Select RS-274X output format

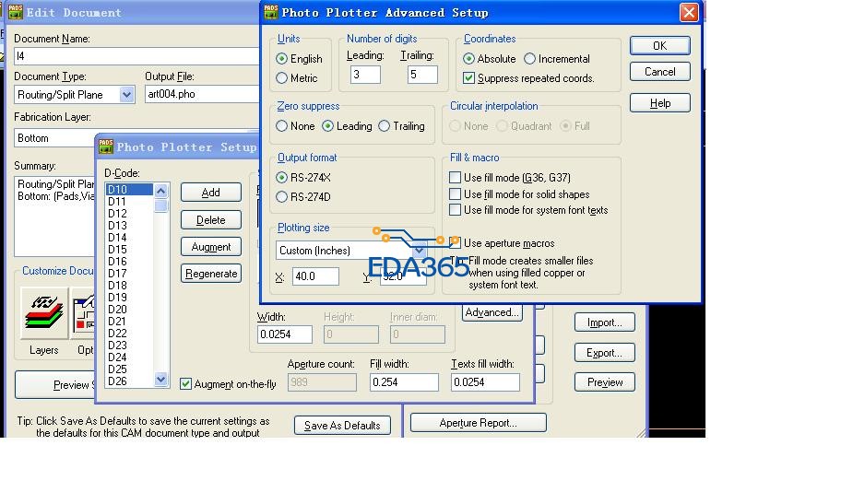281,178
